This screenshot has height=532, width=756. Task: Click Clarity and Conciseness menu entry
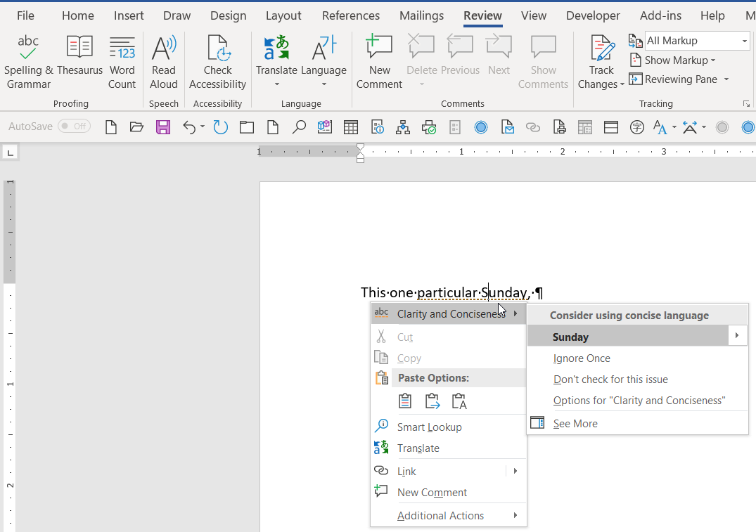pyautogui.click(x=449, y=313)
